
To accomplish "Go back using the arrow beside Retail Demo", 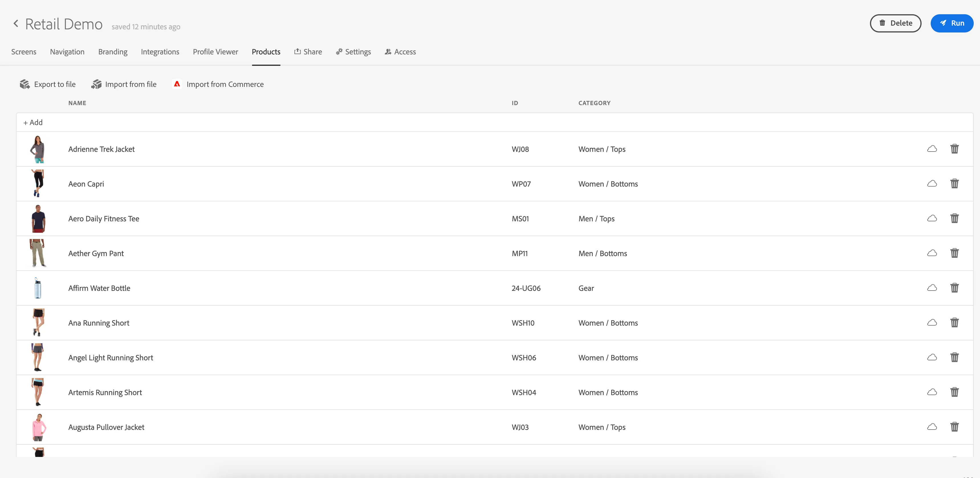I will pyautogui.click(x=16, y=24).
